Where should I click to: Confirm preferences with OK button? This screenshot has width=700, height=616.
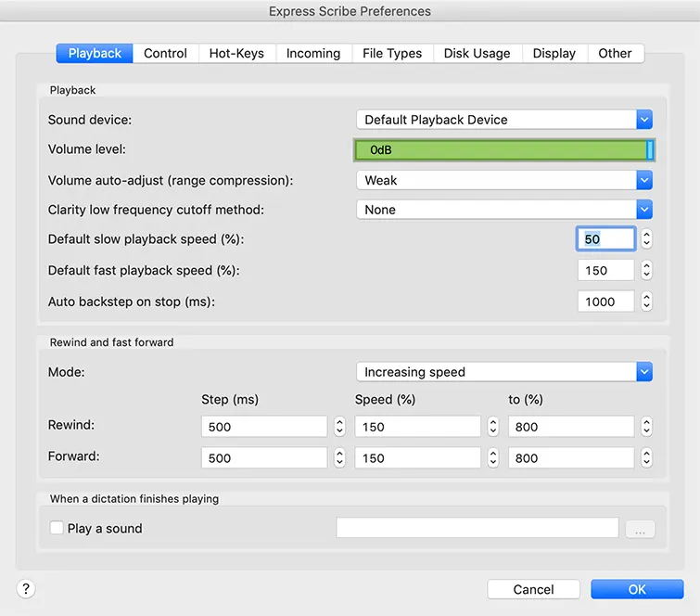click(637, 589)
